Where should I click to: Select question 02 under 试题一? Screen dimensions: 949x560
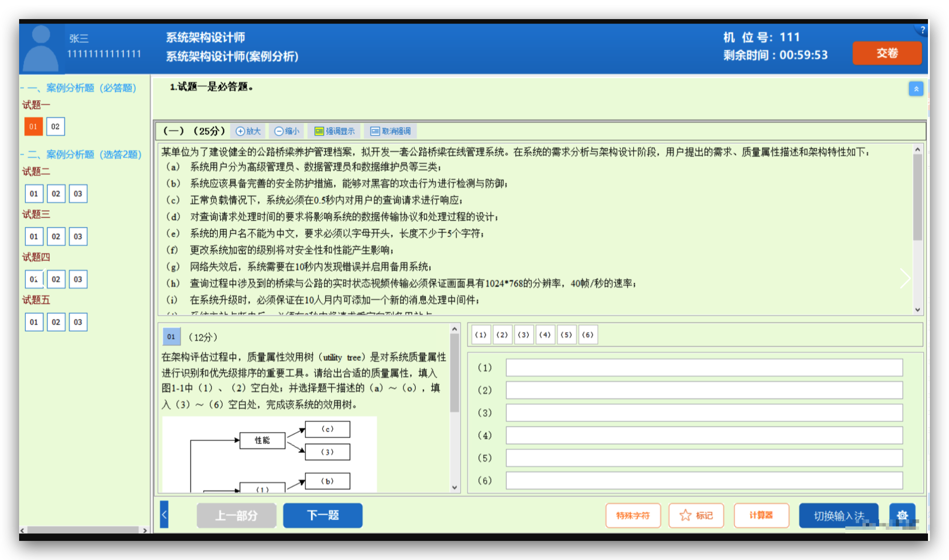click(x=55, y=127)
